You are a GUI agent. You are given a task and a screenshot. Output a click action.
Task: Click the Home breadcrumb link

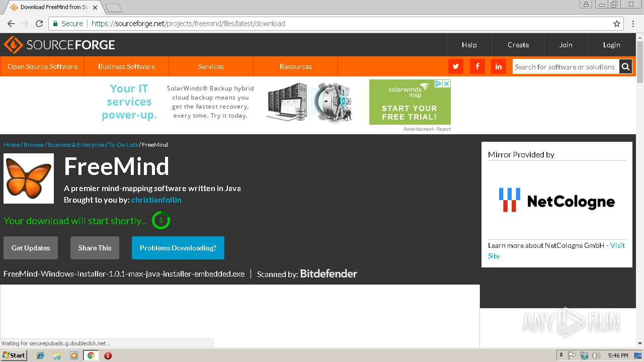pyautogui.click(x=12, y=144)
